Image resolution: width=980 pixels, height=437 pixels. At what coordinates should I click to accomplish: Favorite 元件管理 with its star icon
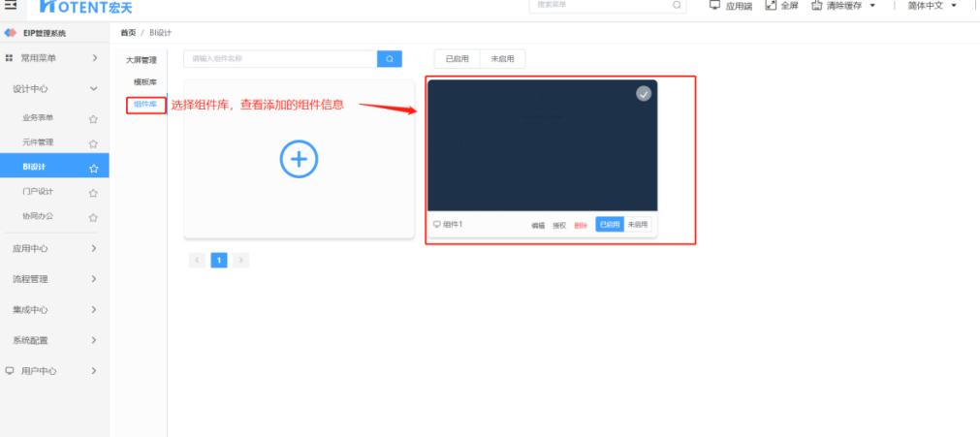pos(93,143)
